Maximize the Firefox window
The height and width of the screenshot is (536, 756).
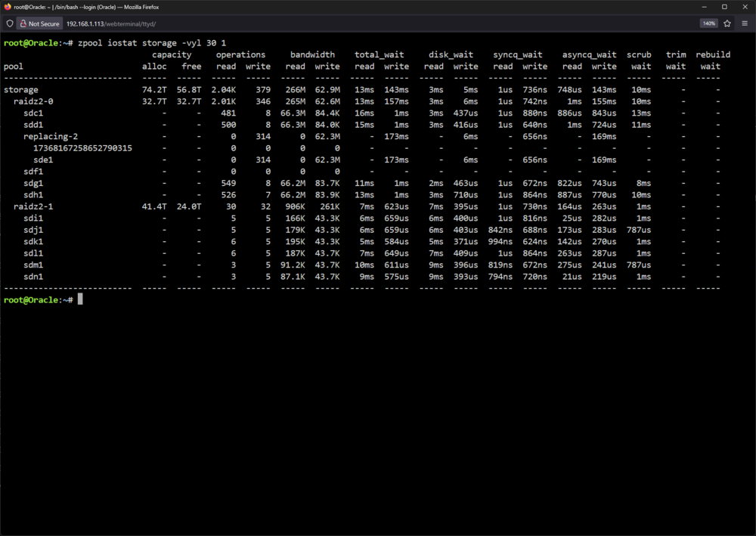tap(724, 7)
